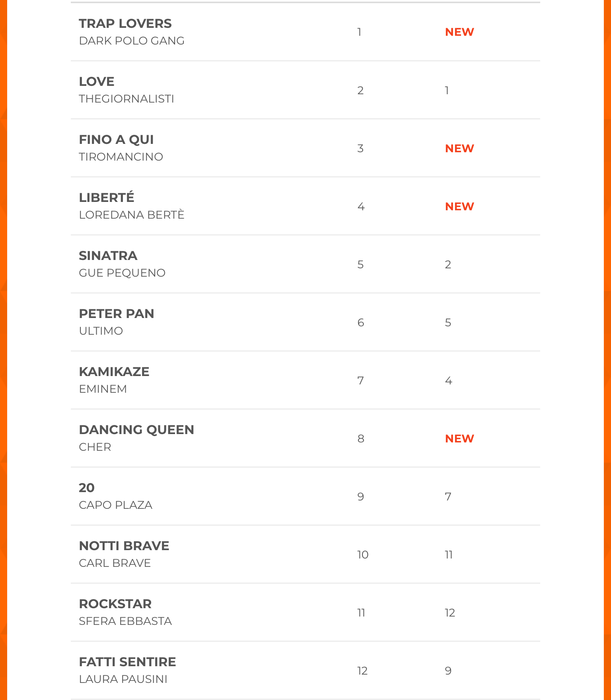This screenshot has width=611, height=700.
Task: Open the ROCKSTAR album title
Action: [x=115, y=604]
